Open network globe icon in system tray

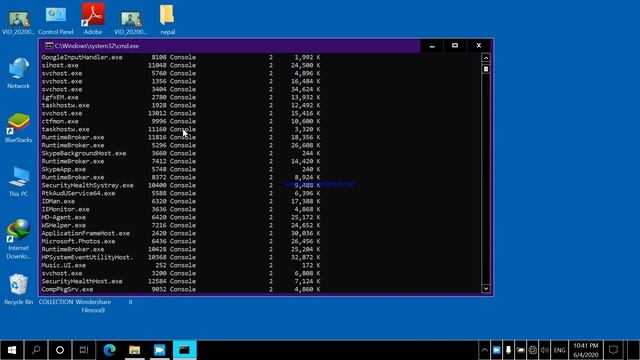[532, 350]
